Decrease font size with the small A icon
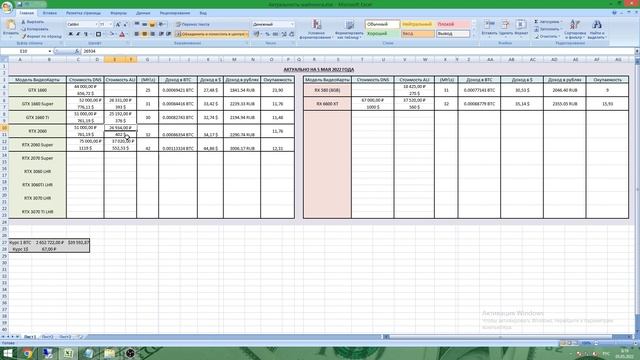Screen dimensions: 640x360 (x=125, y=24)
